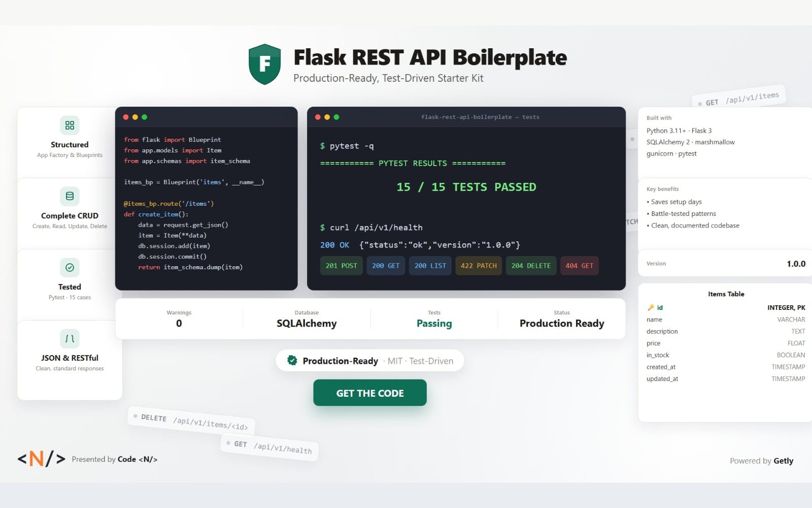
Task: Click the 'App Factory & Blueprints' caption
Action: [70, 155]
